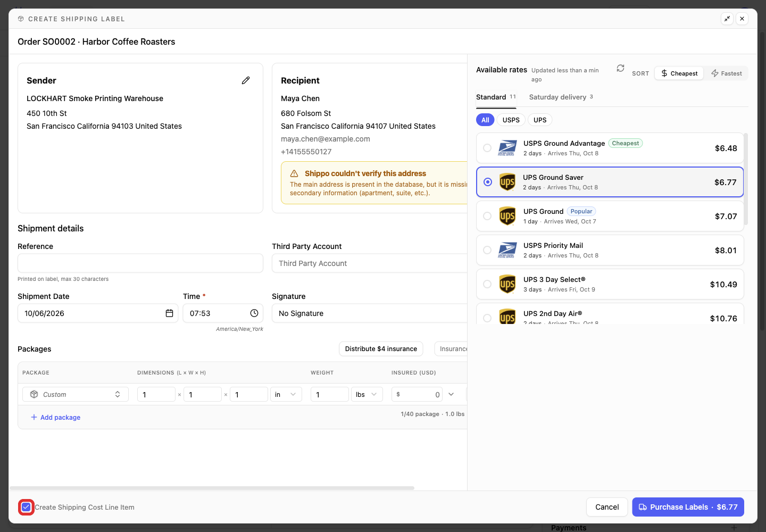Click the UPS Ground Saver carrier logo
This screenshot has width=766, height=532.
507,182
